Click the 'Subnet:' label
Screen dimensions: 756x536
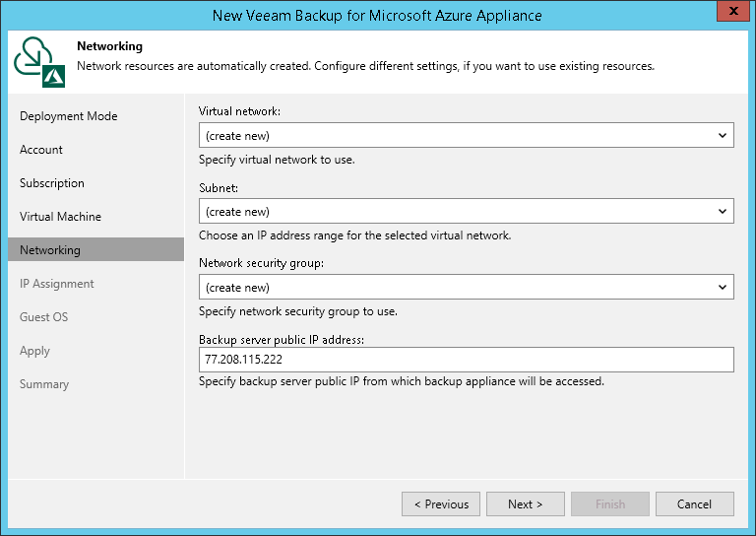[219, 187]
